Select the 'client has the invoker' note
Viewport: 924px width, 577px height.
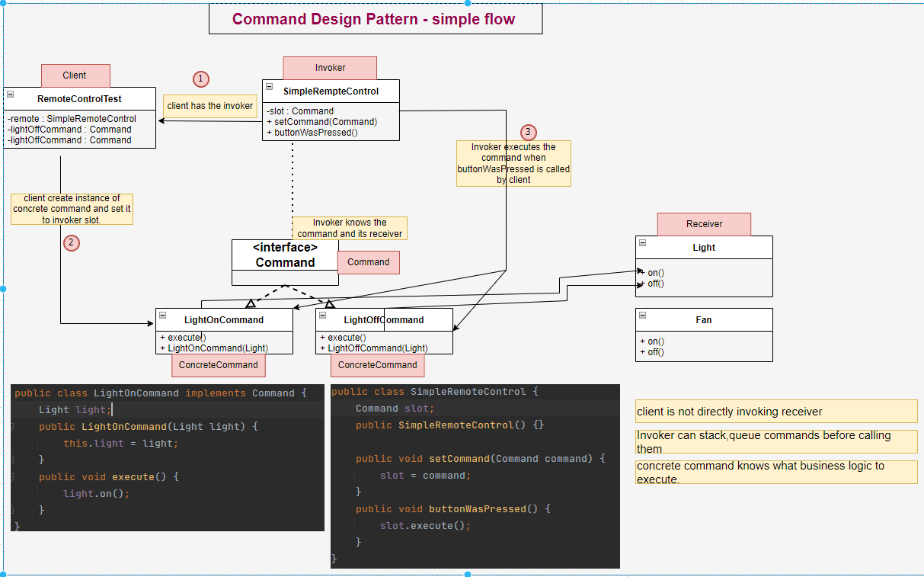[x=209, y=106]
